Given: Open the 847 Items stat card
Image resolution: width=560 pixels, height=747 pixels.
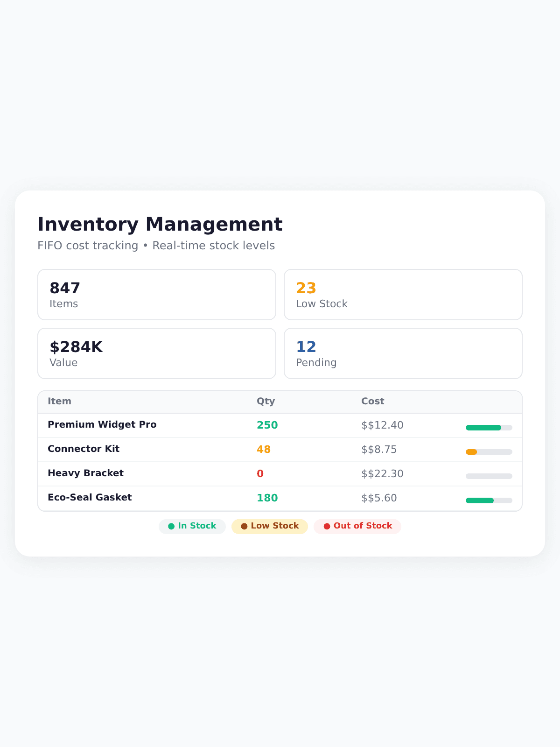Looking at the screenshot, I should pos(157,295).
